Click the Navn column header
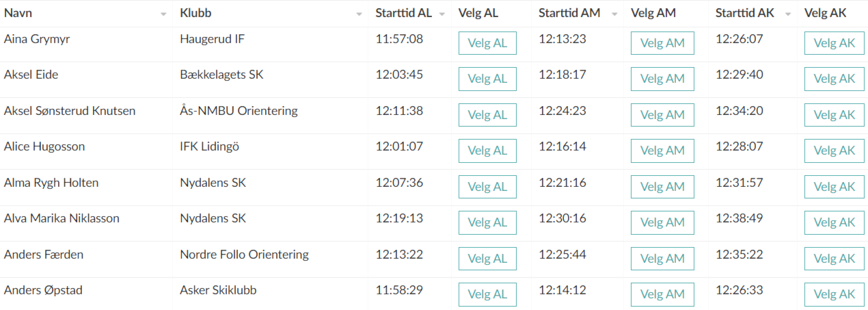Screen dimensions: 868x310 tap(18, 14)
